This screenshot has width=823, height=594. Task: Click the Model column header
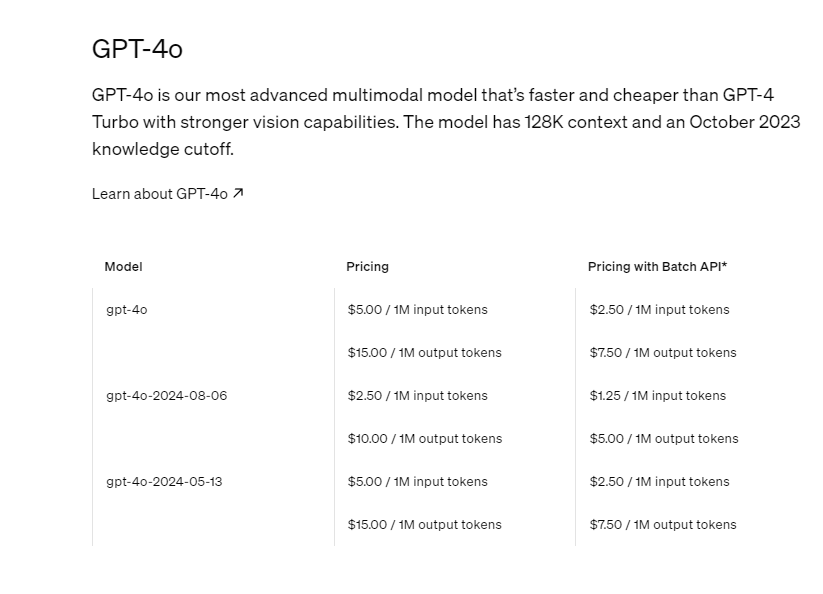point(123,267)
